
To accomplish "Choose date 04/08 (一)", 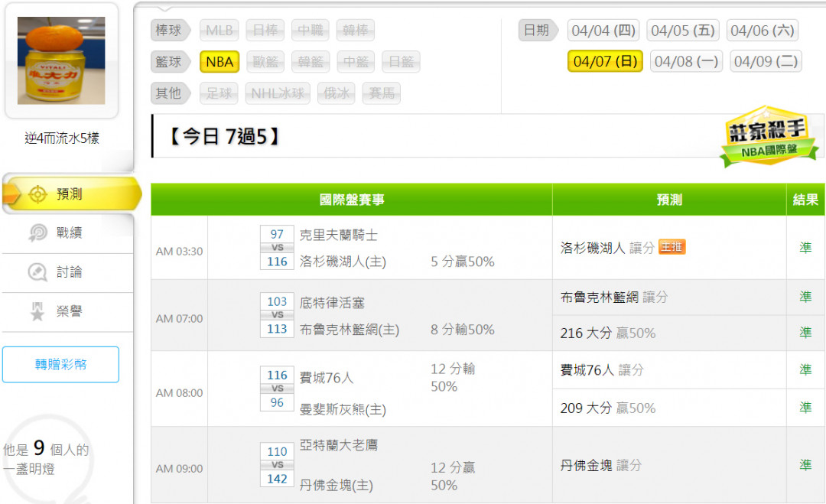I will [x=686, y=61].
